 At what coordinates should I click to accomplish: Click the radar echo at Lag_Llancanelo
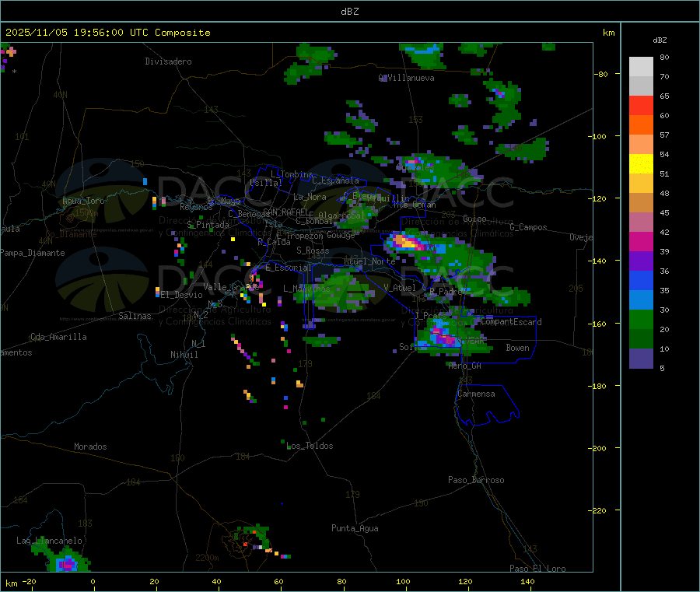click(67, 562)
